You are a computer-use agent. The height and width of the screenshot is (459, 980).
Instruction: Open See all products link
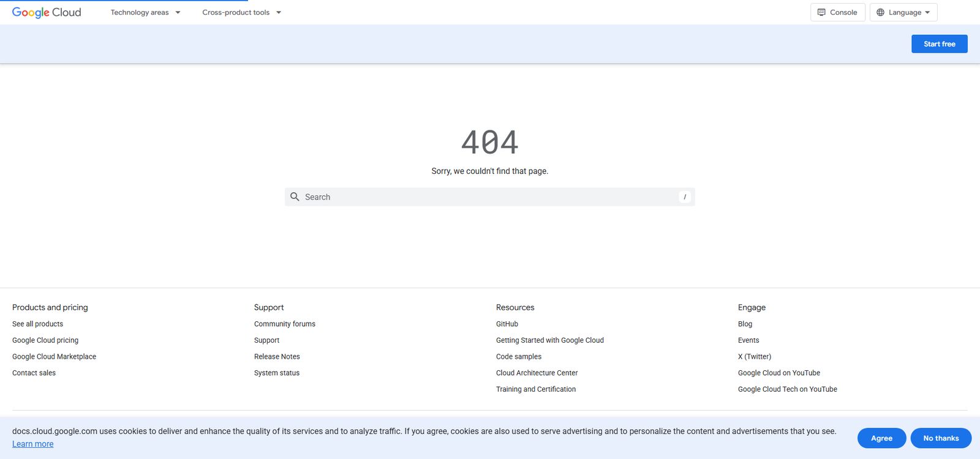pyautogui.click(x=37, y=324)
